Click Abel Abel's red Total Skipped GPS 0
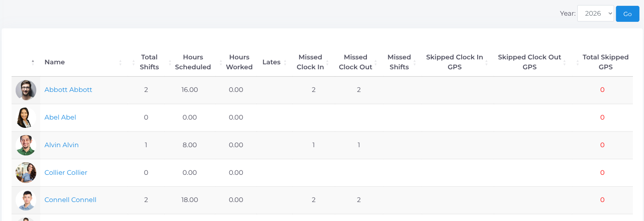The height and width of the screenshot is (221, 644). pos(602,117)
